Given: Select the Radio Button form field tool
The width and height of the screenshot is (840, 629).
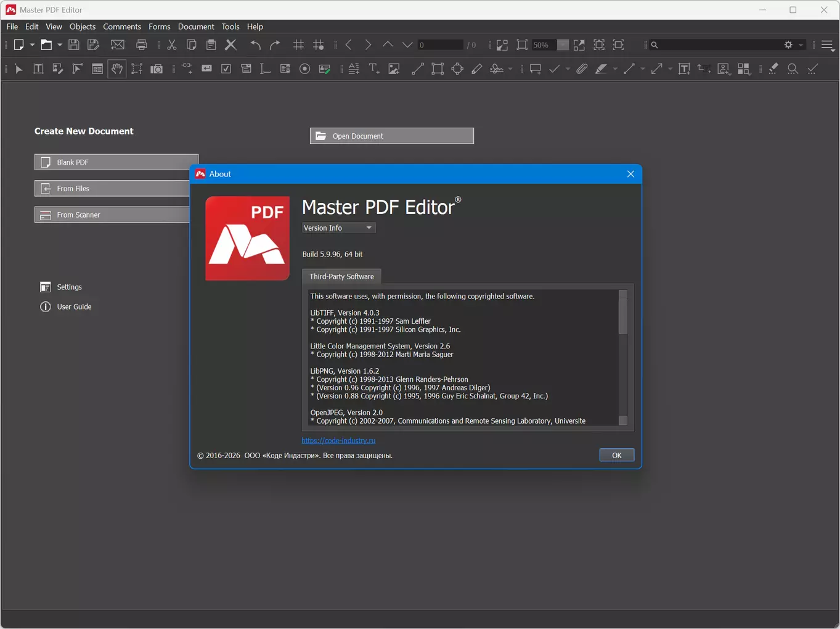Looking at the screenshot, I should click(304, 69).
